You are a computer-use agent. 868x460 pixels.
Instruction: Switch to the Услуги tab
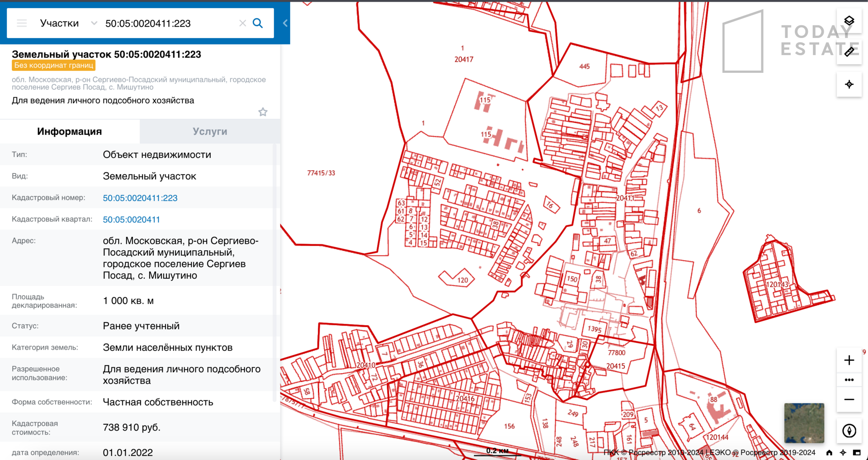tap(210, 132)
